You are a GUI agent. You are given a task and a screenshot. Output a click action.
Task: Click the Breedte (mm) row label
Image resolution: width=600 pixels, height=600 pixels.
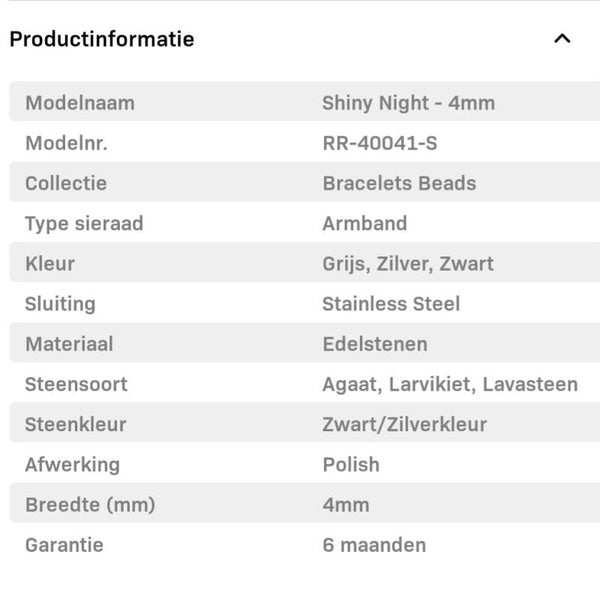[x=90, y=505]
